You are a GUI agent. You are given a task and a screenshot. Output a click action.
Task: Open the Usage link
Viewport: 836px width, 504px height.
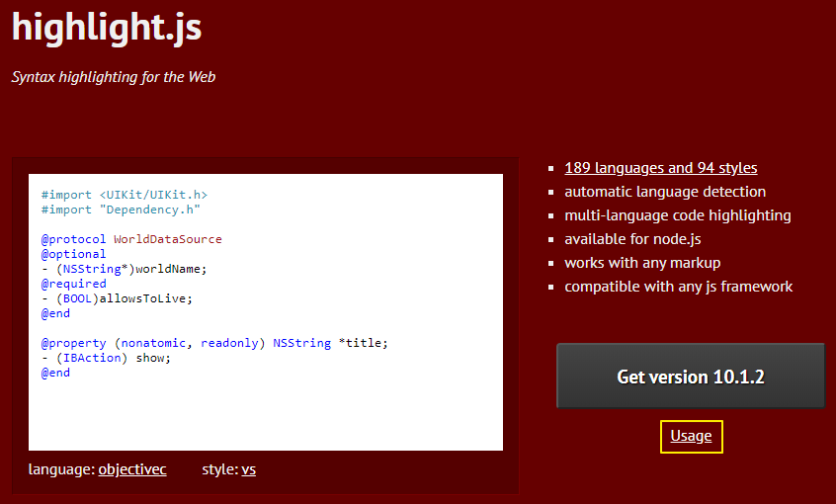[x=691, y=436]
